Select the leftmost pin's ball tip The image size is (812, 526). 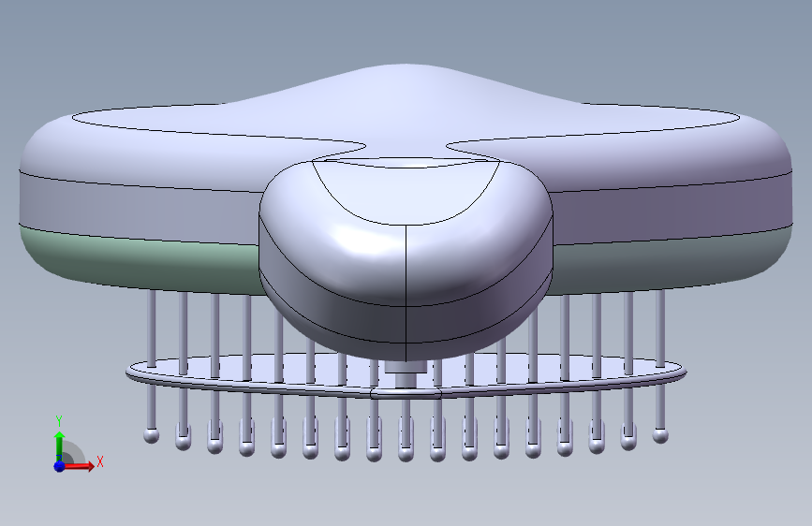(x=151, y=435)
